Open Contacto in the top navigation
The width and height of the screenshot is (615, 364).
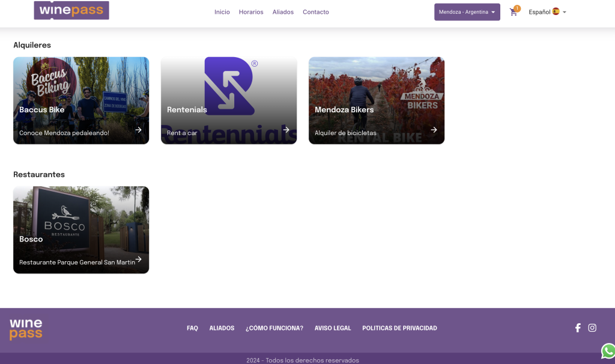coord(316,12)
